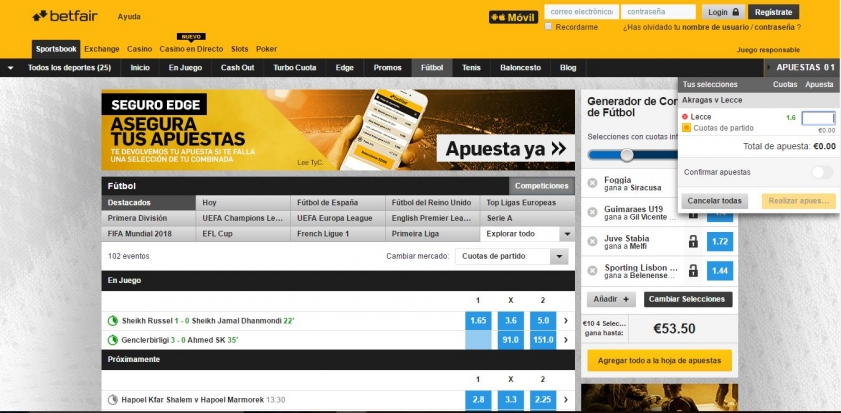Click the lock icon beside Sporting Lisbon
The width and height of the screenshot is (841, 413).
693,270
